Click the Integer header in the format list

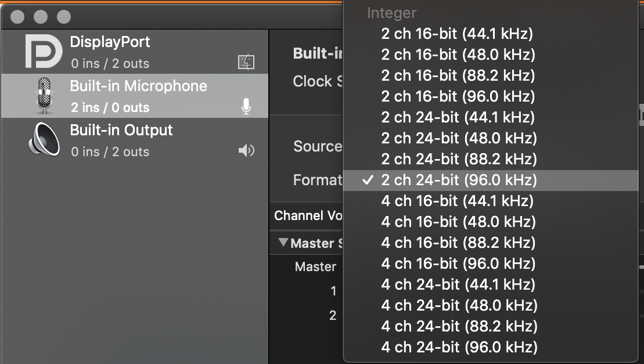click(x=391, y=13)
